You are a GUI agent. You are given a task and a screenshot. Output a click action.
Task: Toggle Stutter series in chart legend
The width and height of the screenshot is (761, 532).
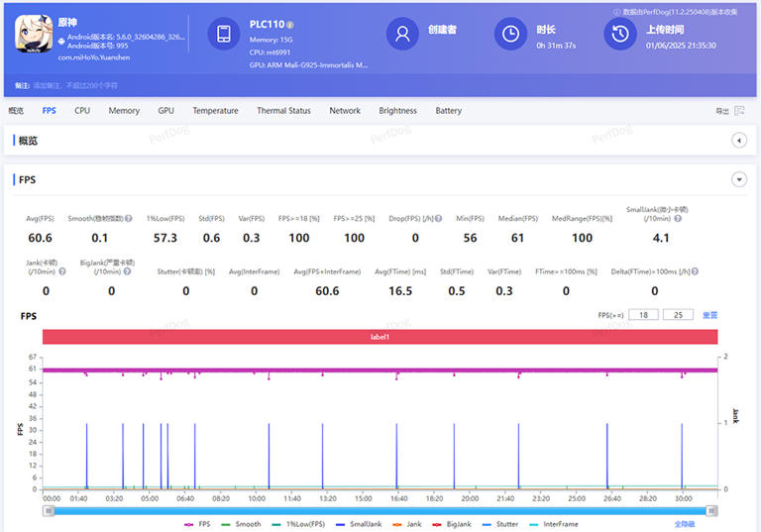pyautogui.click(x=500, y=524)
